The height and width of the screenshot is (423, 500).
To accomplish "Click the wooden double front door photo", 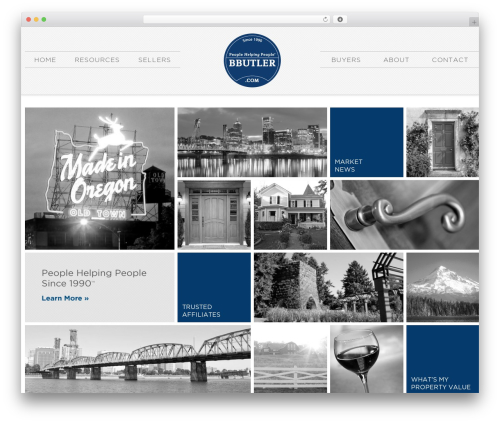I will pyautogui.click(x=214, y=215).
